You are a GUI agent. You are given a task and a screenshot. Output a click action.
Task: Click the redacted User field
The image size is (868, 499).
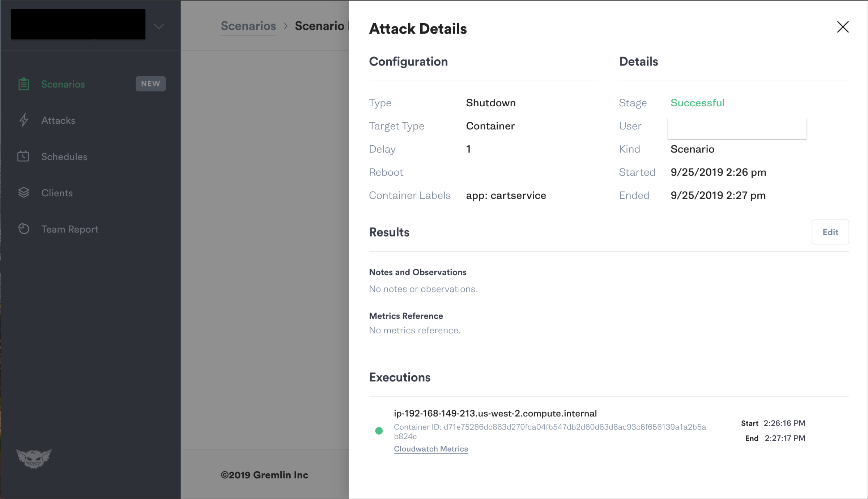pyautogui.click(x=737, y=128)
